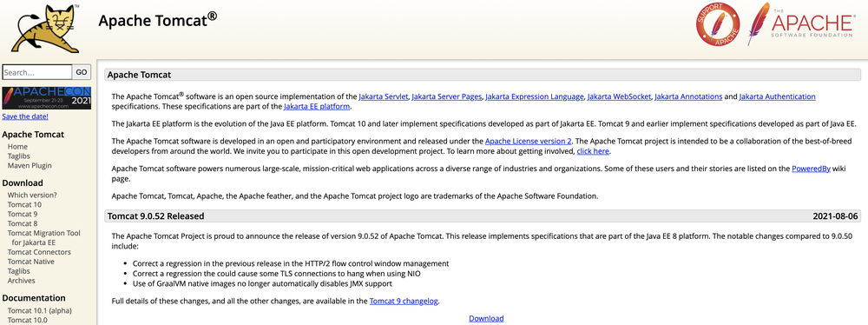Click the Apache Software Foundation feather logo

coord(800,23)
